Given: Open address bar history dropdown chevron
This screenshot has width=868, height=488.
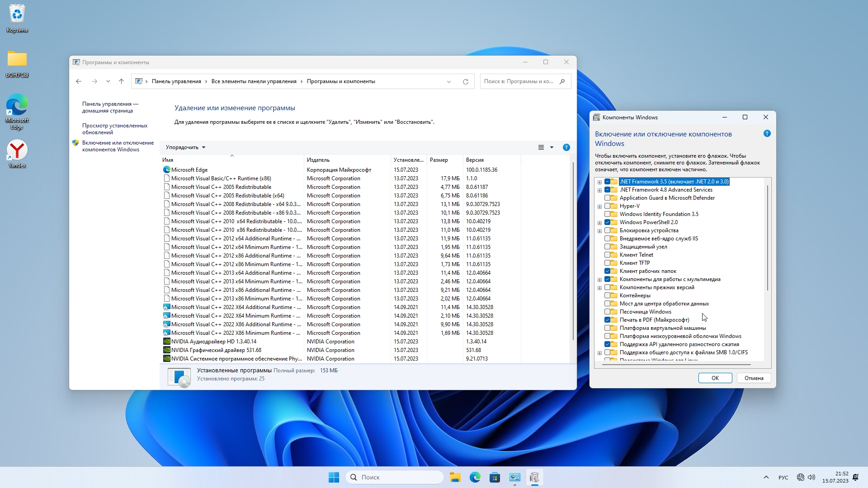Looking at the screenshot, I should pyautogui.click(x=449, y=82).
